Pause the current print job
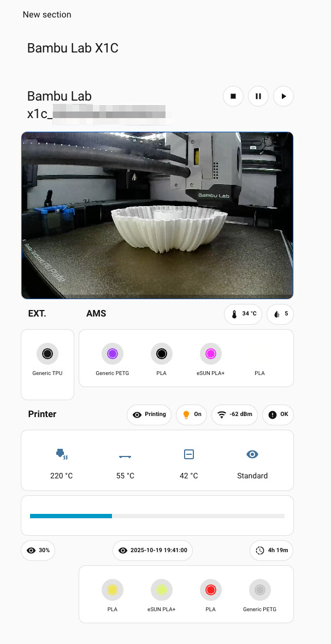The image size is (331, 644). (x=258, y=96)
